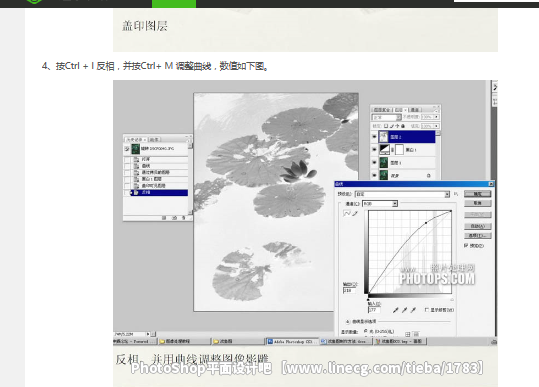The width and height of the screenshot is (539, 387).
Task: Choose the detailed grid icon in Curves display options
Action: (416, 334)
